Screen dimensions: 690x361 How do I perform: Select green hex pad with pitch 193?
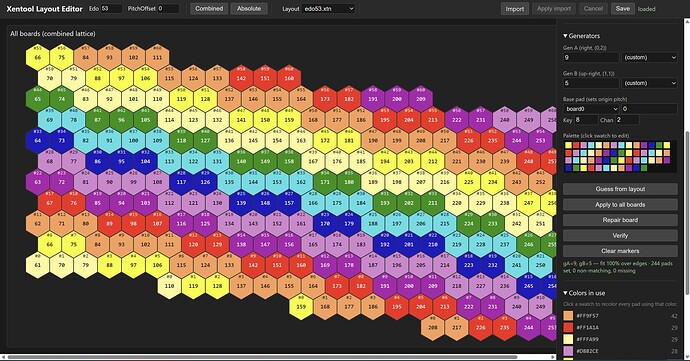click(x=385, y=203)
